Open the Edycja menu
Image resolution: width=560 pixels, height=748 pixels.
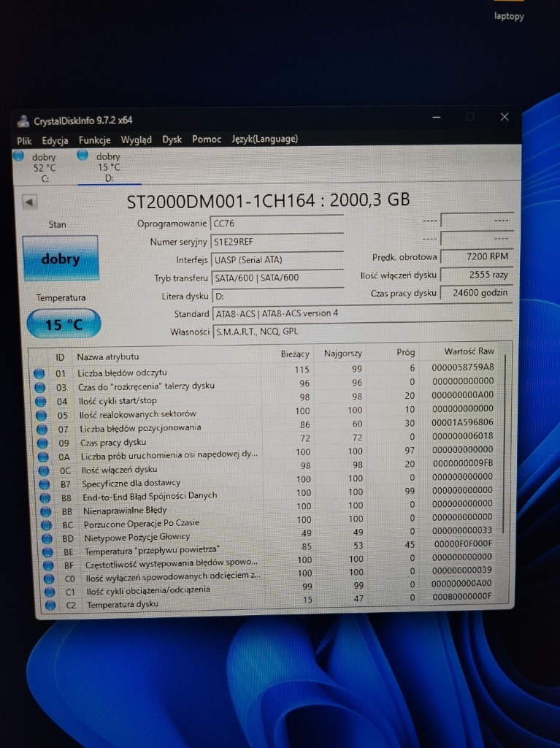coord(55,141)
